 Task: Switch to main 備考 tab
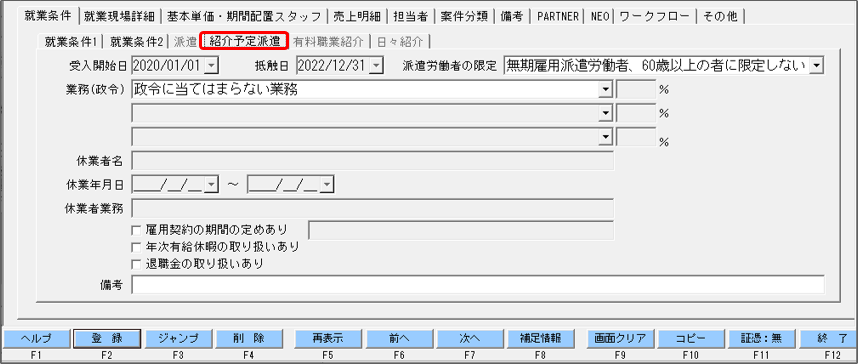point(513,16)
